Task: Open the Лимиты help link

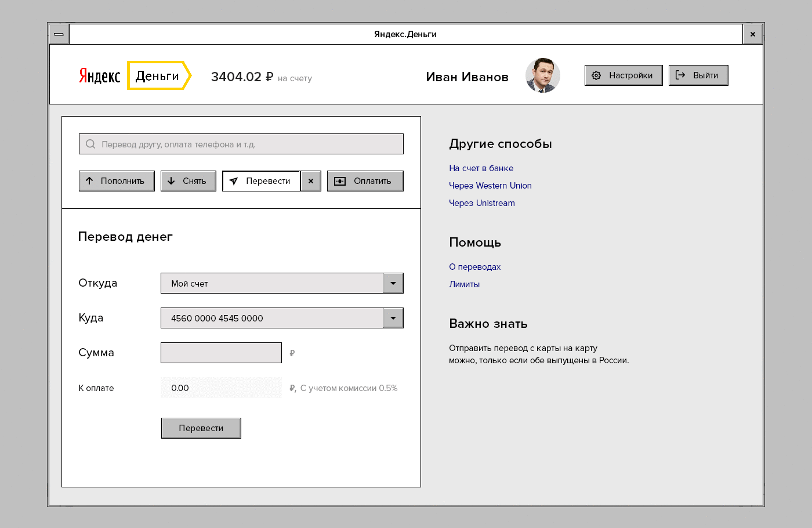Action: (465, 284)
